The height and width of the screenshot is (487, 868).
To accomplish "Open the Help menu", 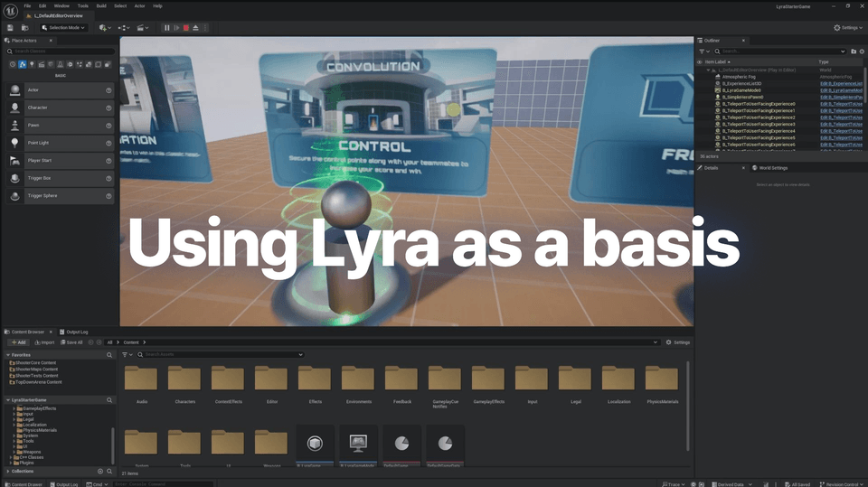I will click(157, 6).
